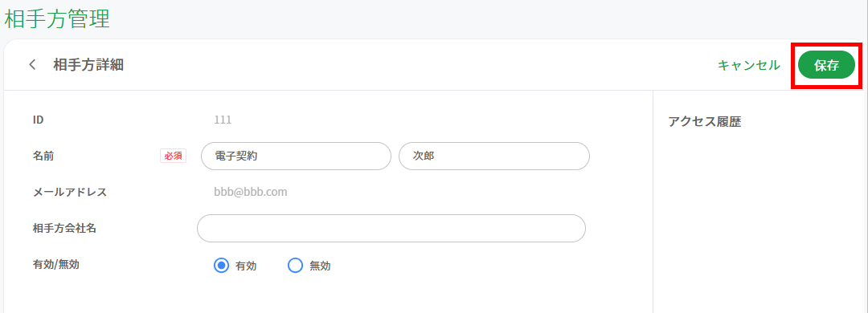
Task: Click the green 保存 button
Action: (826, 65)
